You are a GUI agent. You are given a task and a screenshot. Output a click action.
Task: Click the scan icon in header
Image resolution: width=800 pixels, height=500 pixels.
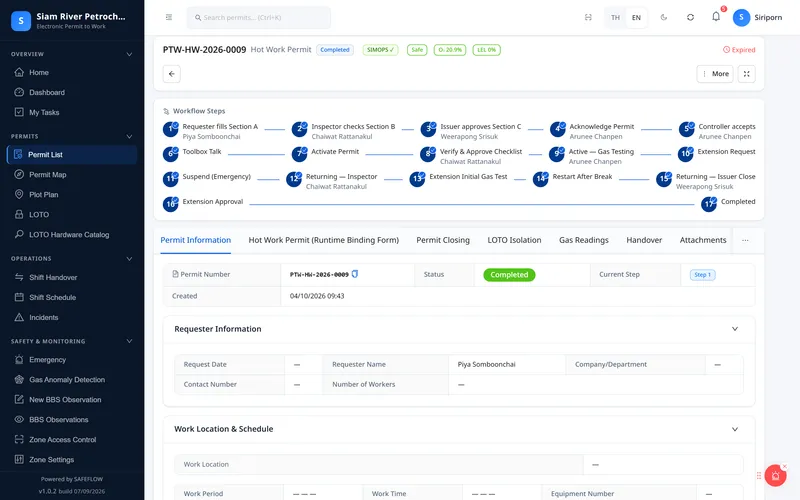click(x=588, y=17)
